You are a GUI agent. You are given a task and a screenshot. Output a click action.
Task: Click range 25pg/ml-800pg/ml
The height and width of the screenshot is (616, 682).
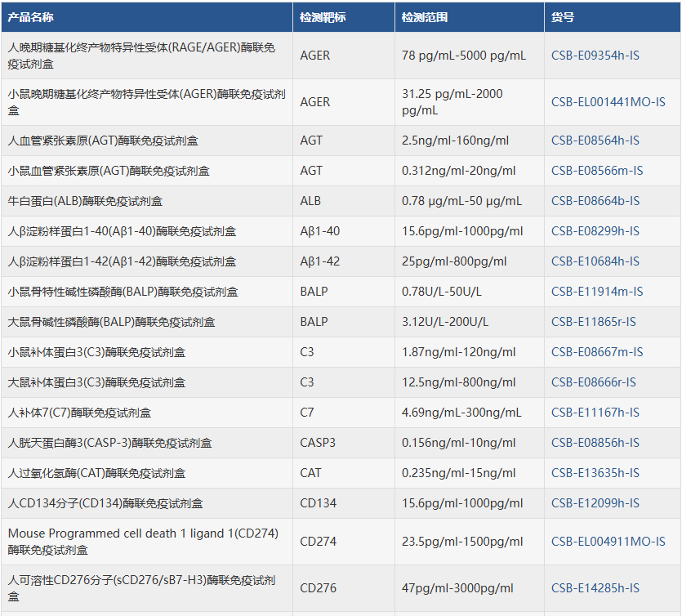[x=454, y=261]
